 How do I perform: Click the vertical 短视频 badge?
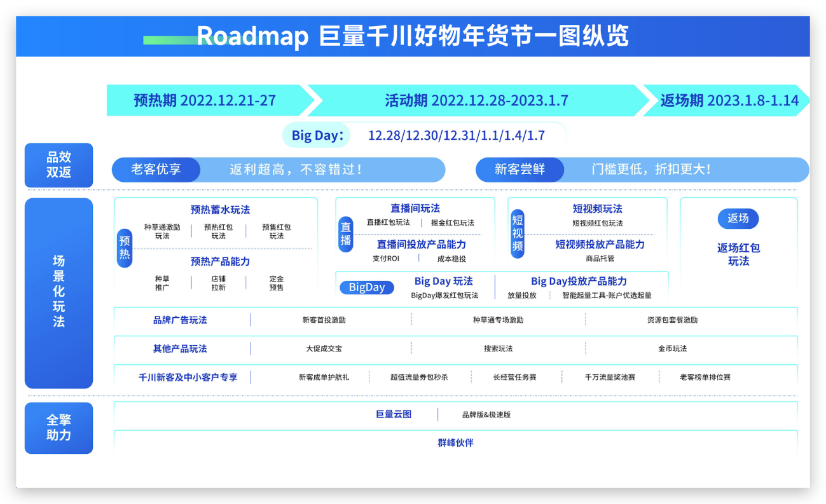click(518, 235)
